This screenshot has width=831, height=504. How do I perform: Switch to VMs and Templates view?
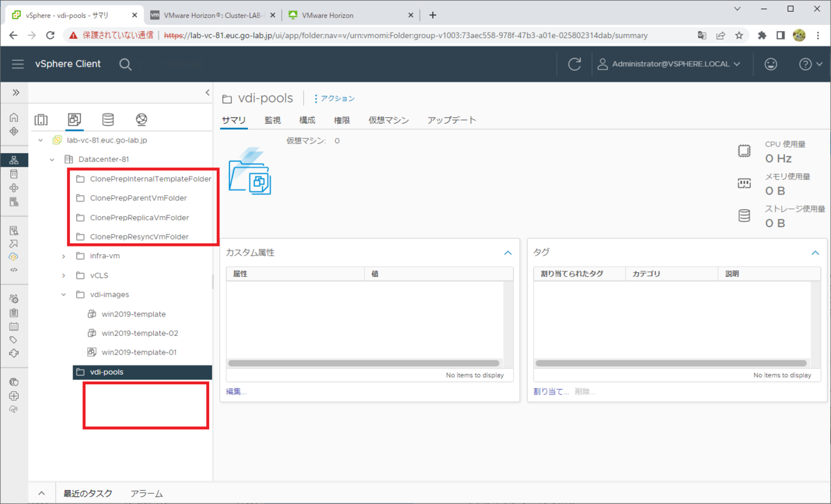[x=75, y=120]
